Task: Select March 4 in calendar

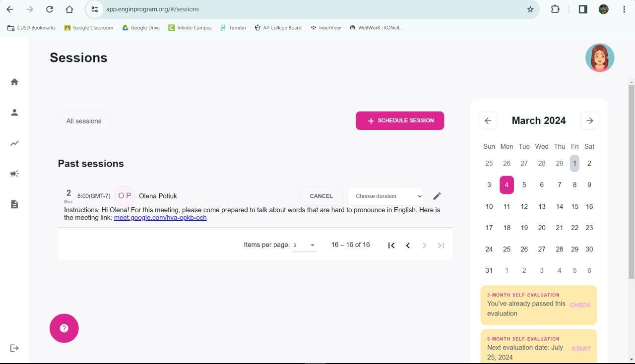Action: (x=507, y=185)
